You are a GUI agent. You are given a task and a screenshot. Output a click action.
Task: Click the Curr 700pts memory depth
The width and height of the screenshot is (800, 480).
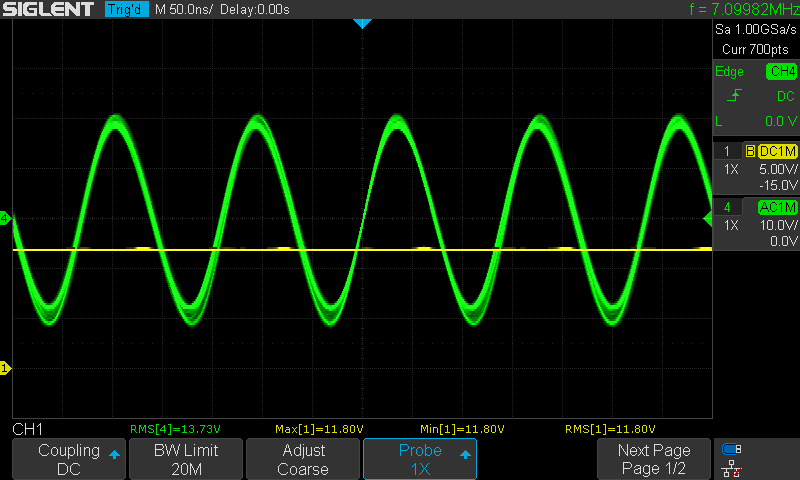pos(755,49)
